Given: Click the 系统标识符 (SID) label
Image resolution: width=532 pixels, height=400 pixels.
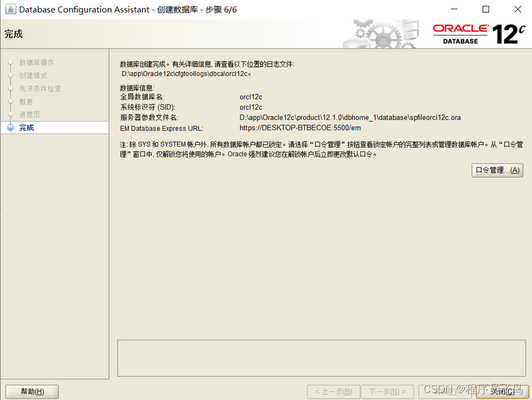Looking at the screenshot, I should tap(148, 107).
